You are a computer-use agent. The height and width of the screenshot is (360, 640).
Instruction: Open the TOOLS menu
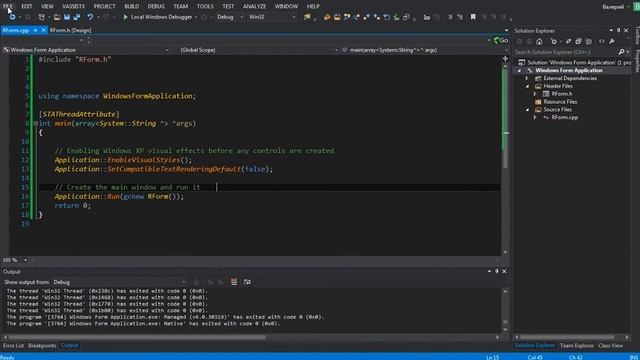[205, 6]
